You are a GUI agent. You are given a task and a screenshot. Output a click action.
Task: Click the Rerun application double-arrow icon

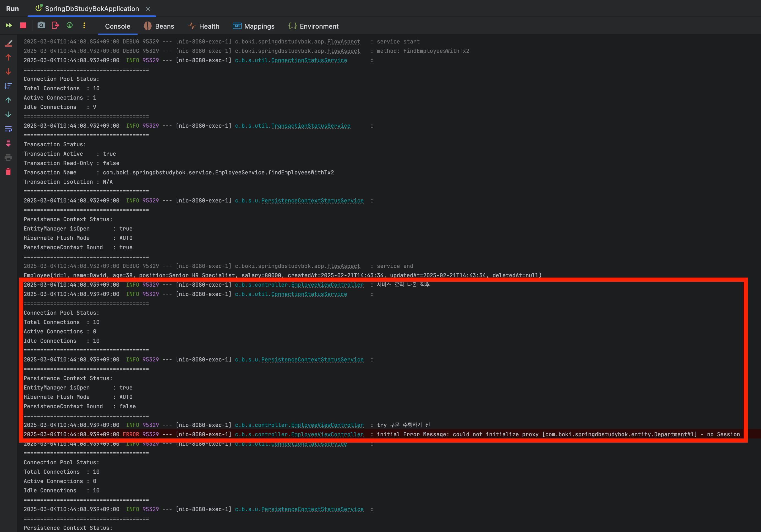tap(9, 26)
